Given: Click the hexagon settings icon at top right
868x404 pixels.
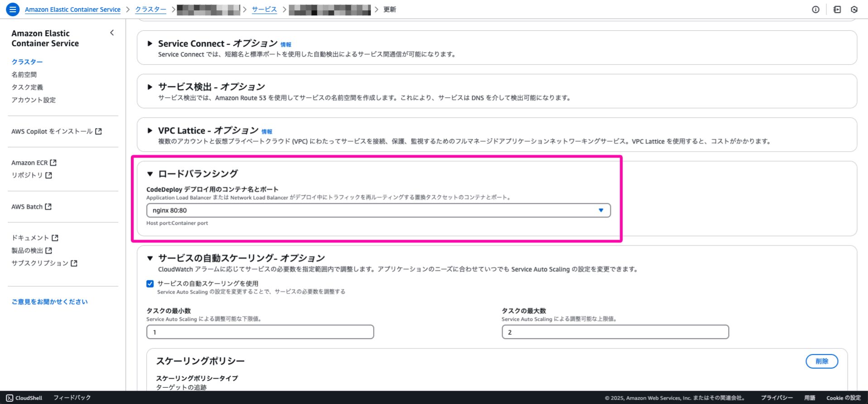Looking at the screenshot, I should coord(854,10).
